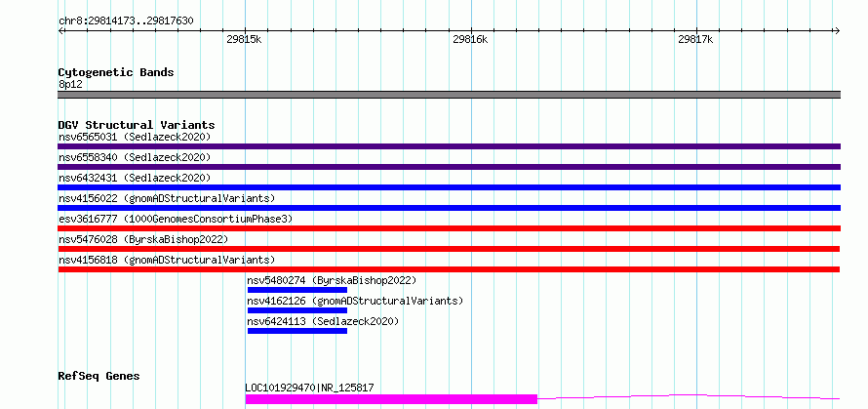Select the red bar beneath nsv4156818
Image resolution: width=868 pixels, height=409 pixels.
[449, 269]
